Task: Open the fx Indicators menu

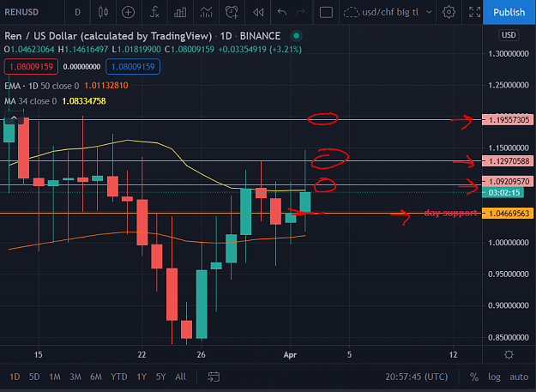Action: (154, 12)
